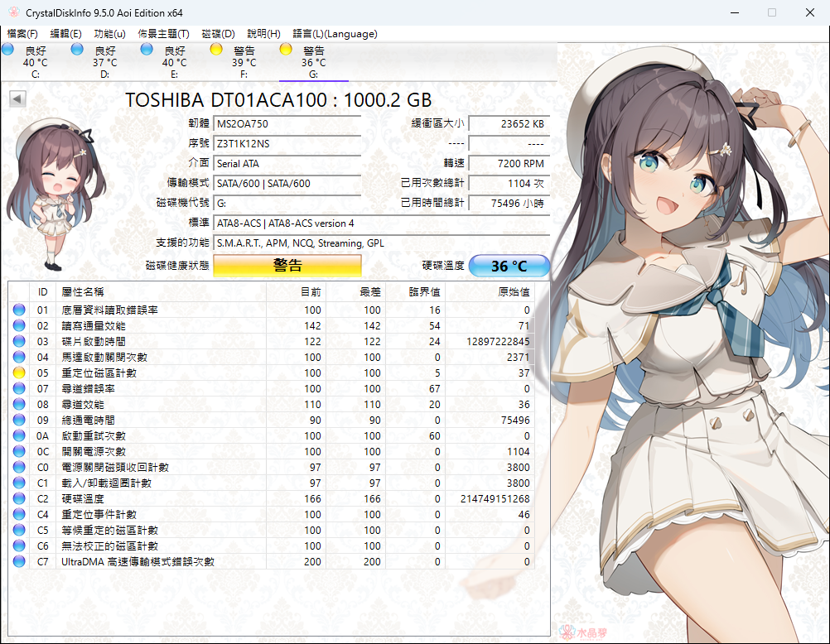Open the 說明(H) menu
Image resolution: width=830 pixels, height=644 pixels.
(263, 34)
